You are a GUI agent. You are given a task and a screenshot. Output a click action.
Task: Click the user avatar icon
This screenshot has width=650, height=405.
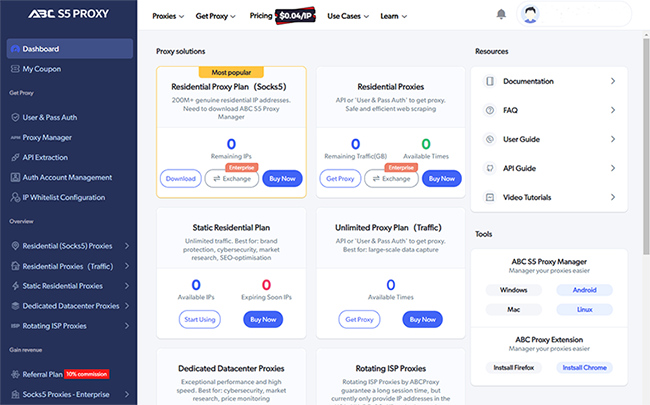530,15
